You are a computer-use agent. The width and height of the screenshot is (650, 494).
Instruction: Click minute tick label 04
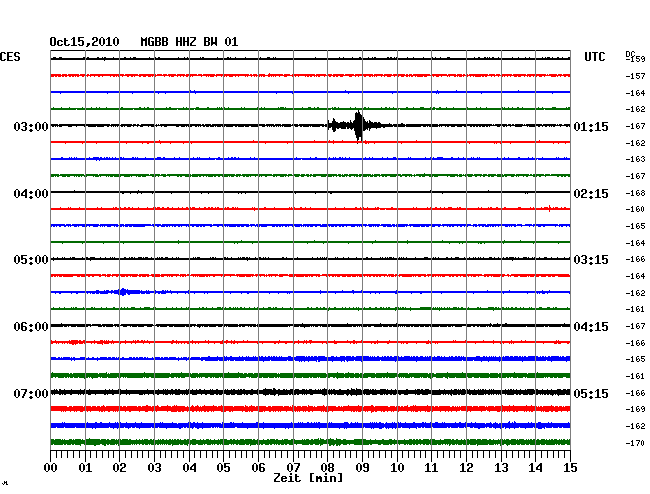(x=189, y=468)
